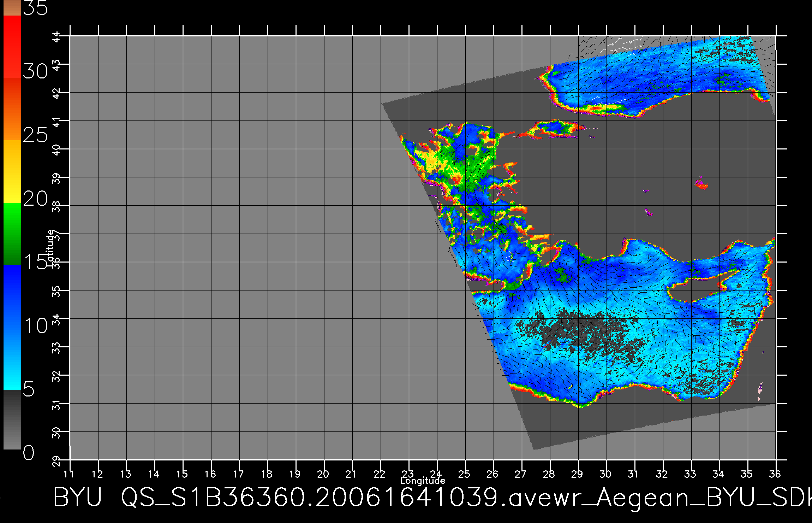Screen dimensions: 812x523
Task: Click longitude tick label 29
Action: (578, 474)
